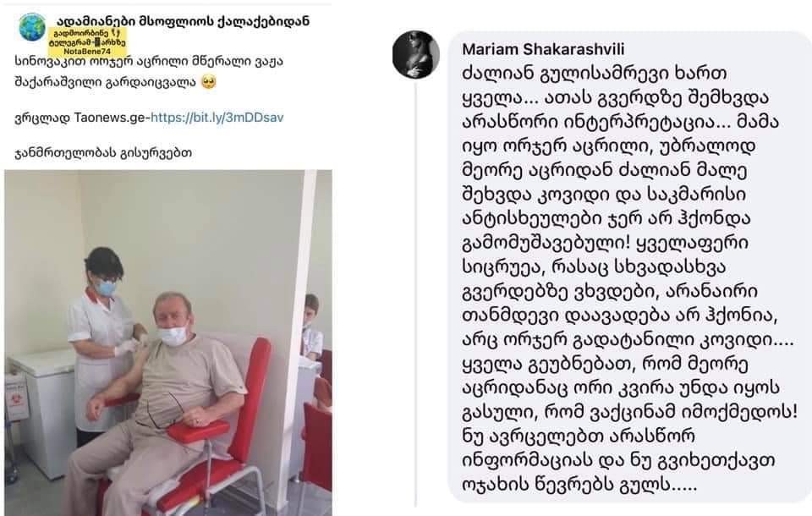This screenshot has width=812, height=516.
Task: Click the arrow emoji in the yellow label
Action: [115, 33]
